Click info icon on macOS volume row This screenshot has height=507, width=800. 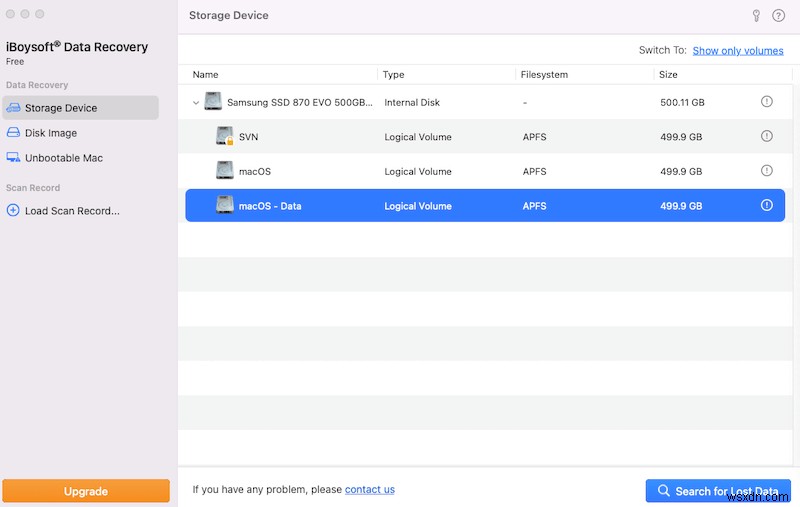pos(767,171)
